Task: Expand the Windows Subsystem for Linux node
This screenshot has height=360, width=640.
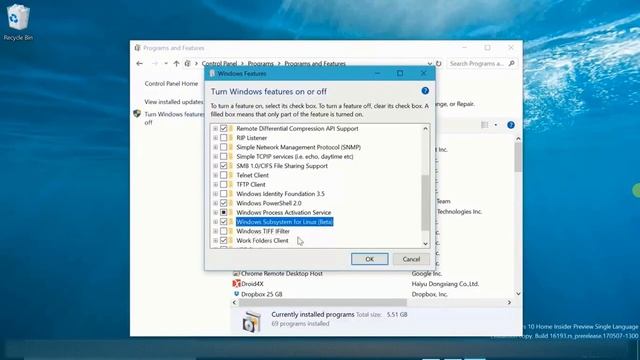Action: tap(216, 222)
